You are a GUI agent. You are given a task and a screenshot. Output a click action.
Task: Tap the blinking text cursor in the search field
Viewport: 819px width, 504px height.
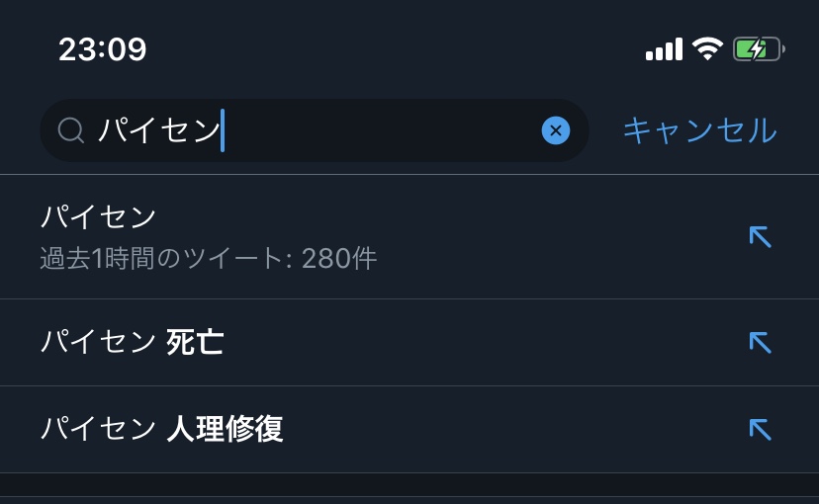[223, 130]
